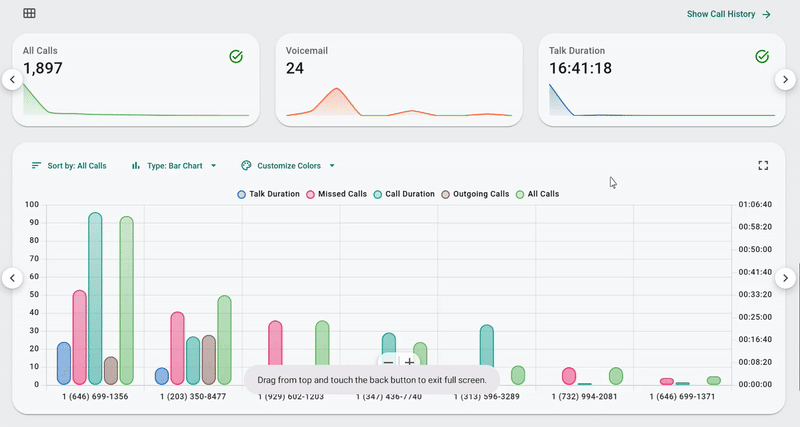Click the zoom in plus button

click(x=409, y=363)
